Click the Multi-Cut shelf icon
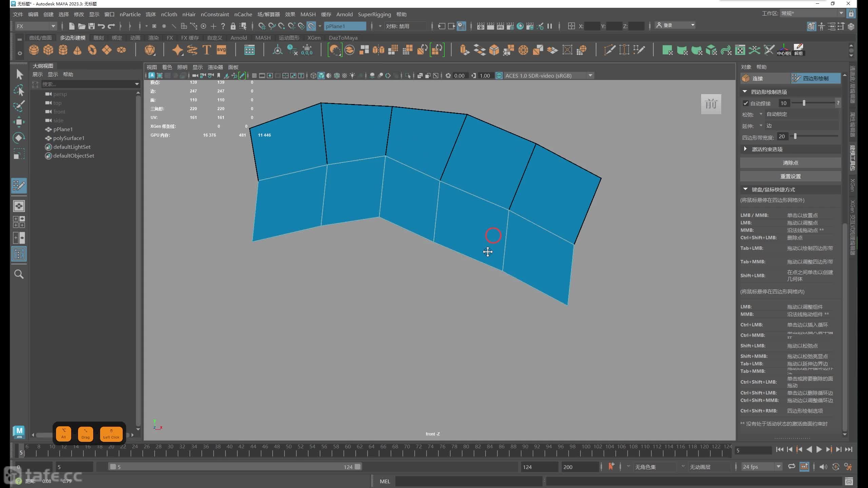 610,50
